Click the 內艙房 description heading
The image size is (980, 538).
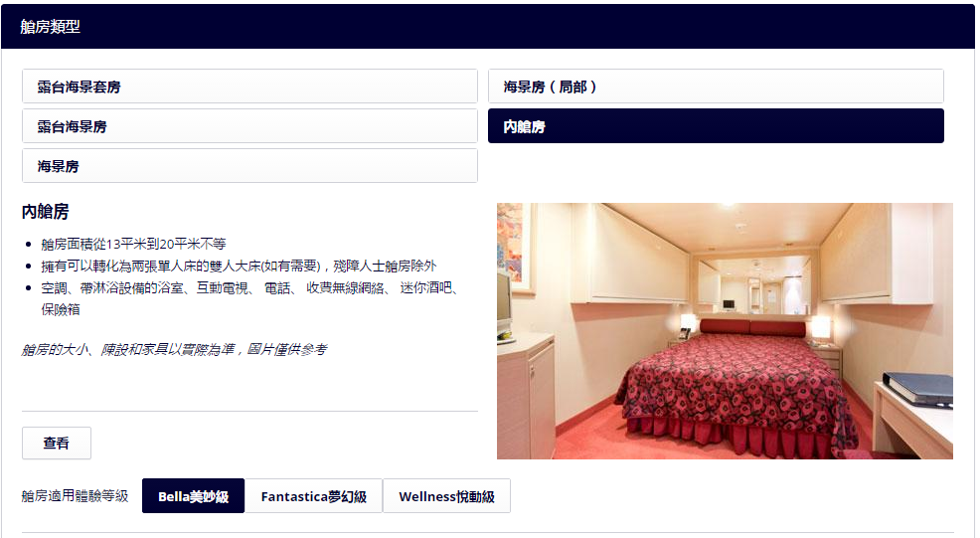[45, 212]
